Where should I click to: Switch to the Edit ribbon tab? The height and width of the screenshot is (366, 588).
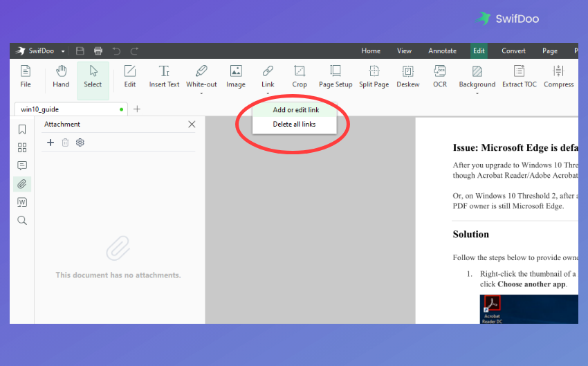(x=479, y=51)
